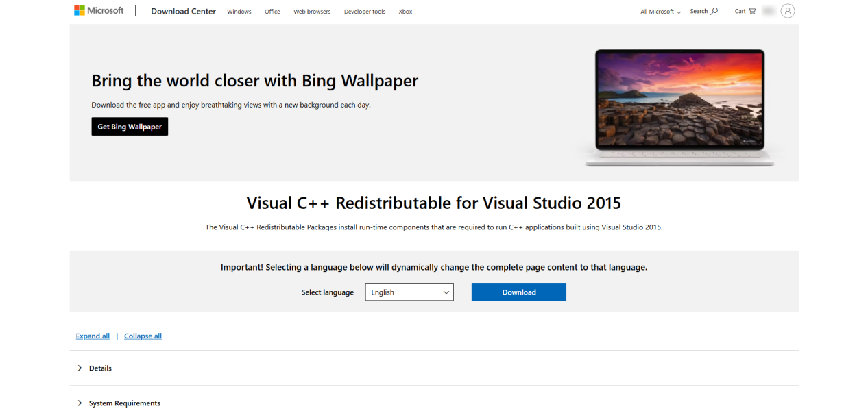Select Xbox in the navigation bar
The image size is (868, 413).
click(x=405, y=12)
